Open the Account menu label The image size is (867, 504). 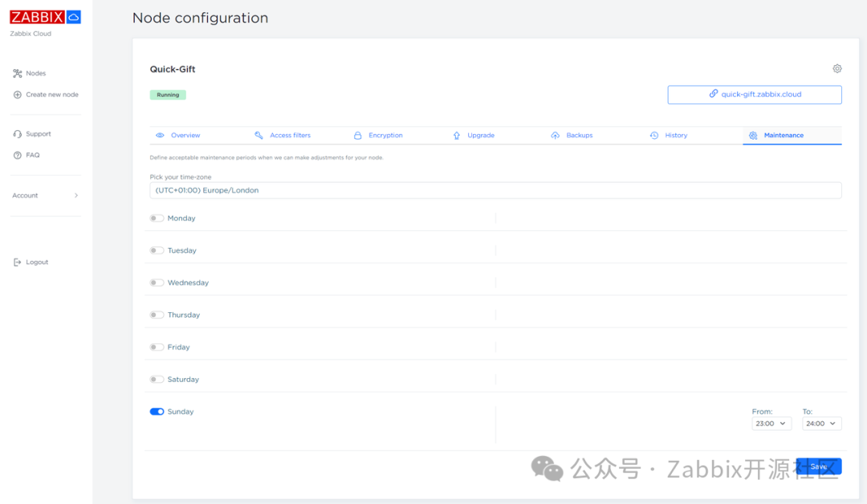click(26, 196)
